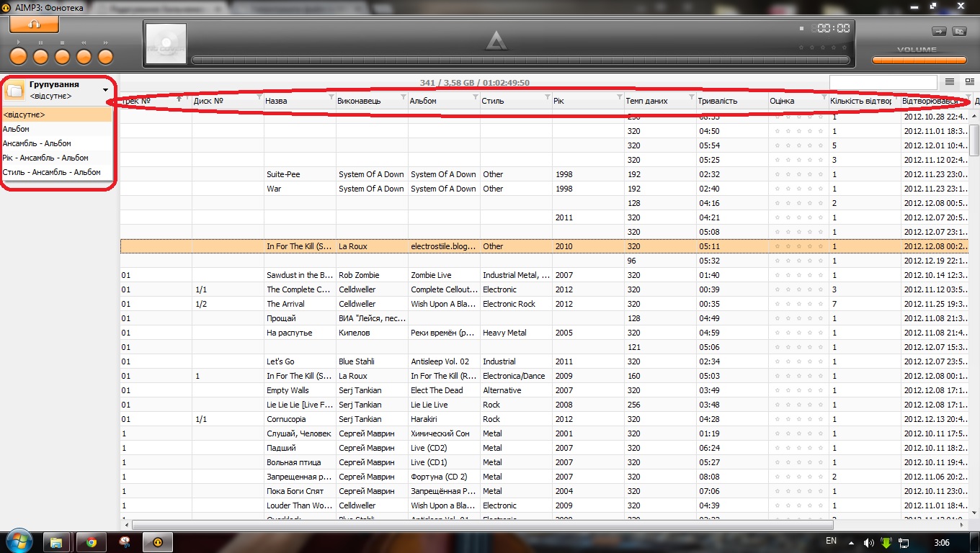Rate the current track in player display
The width and height of the screenshot is (980, 553).
click(x=824, y=48)
